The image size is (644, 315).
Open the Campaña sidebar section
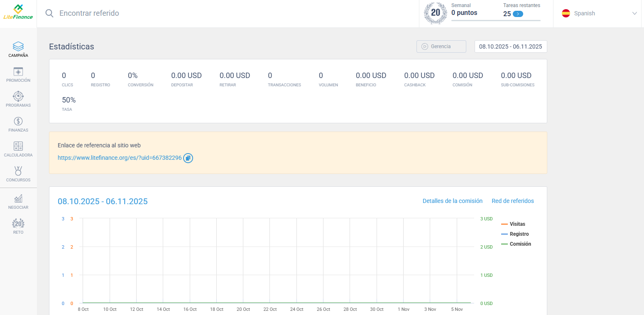point(18,49)
